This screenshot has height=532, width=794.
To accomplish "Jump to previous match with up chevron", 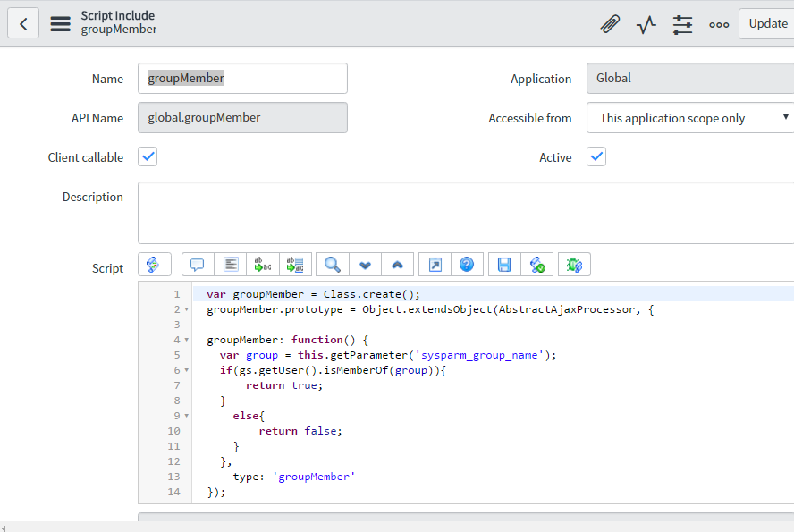I will 398,265.
